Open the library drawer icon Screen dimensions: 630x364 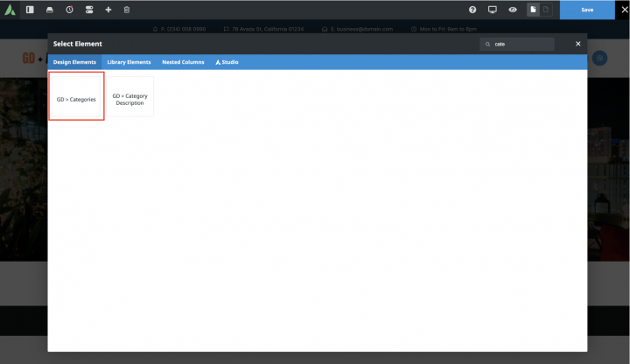coord(49,10)
